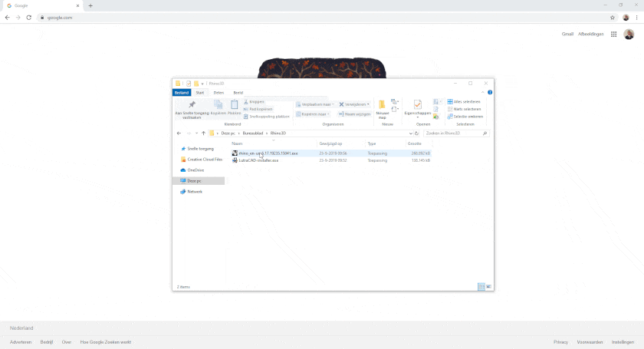Image resolution: width=644 pixels, height=349 pixels.
Task: Open Gmail link on Google page
Action: 567,34
